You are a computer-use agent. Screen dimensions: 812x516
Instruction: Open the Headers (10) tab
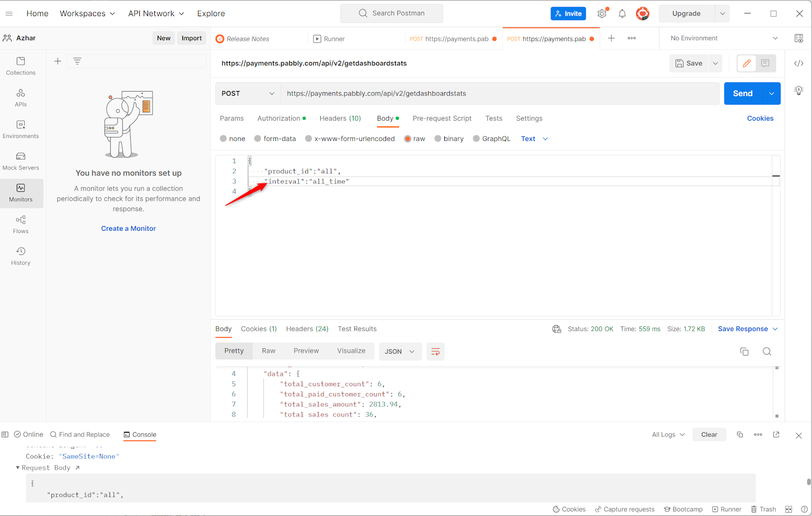[x=340, y=118]
